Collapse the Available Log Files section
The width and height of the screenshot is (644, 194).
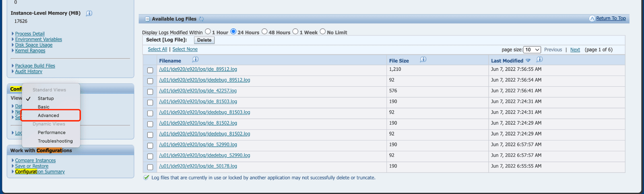click(147, 19)
